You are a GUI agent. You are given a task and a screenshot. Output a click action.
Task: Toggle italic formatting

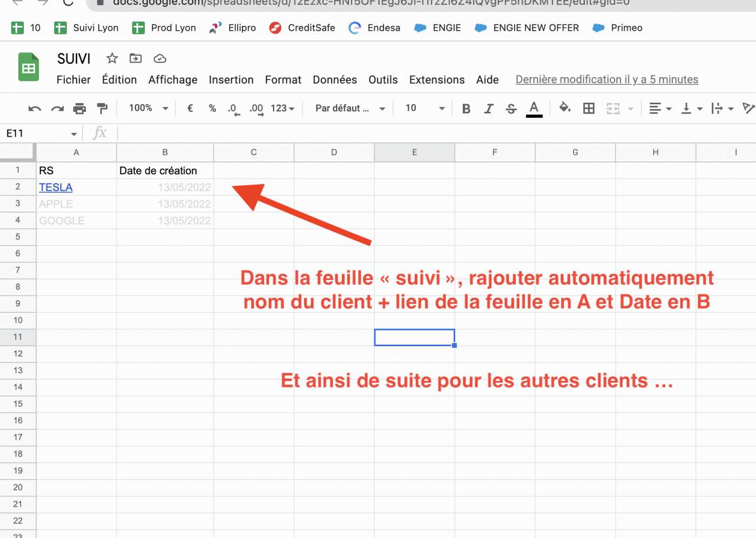[x=489, y=109]
